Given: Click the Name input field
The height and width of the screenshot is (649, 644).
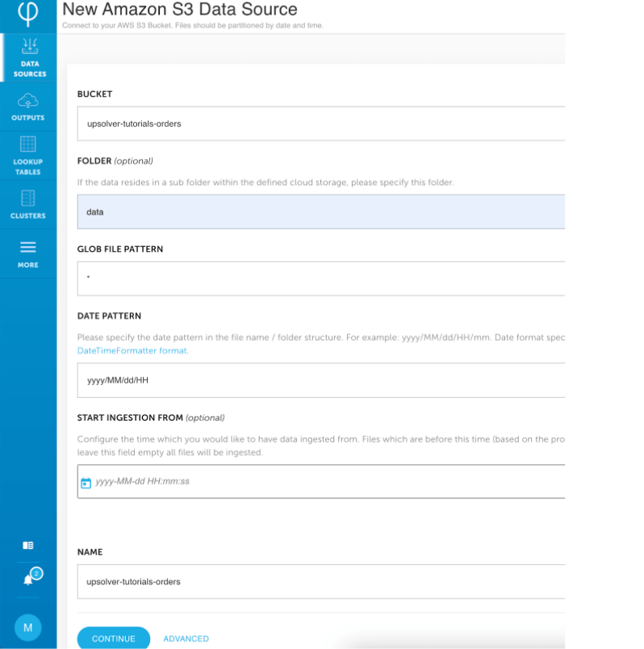Looking at the screenshot, I should coord(323,581).
